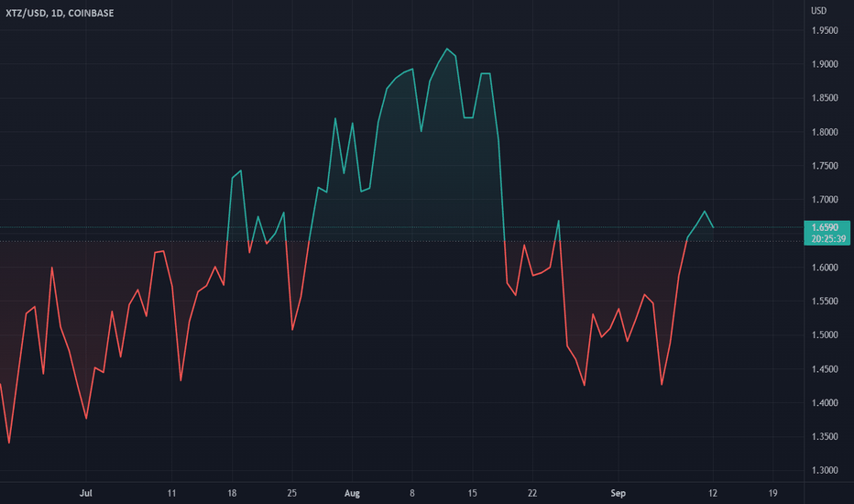854x504 pixels.
Task: Click the 1.7000 price axis label
Action: pyautogui.click(x=825, y=200)
